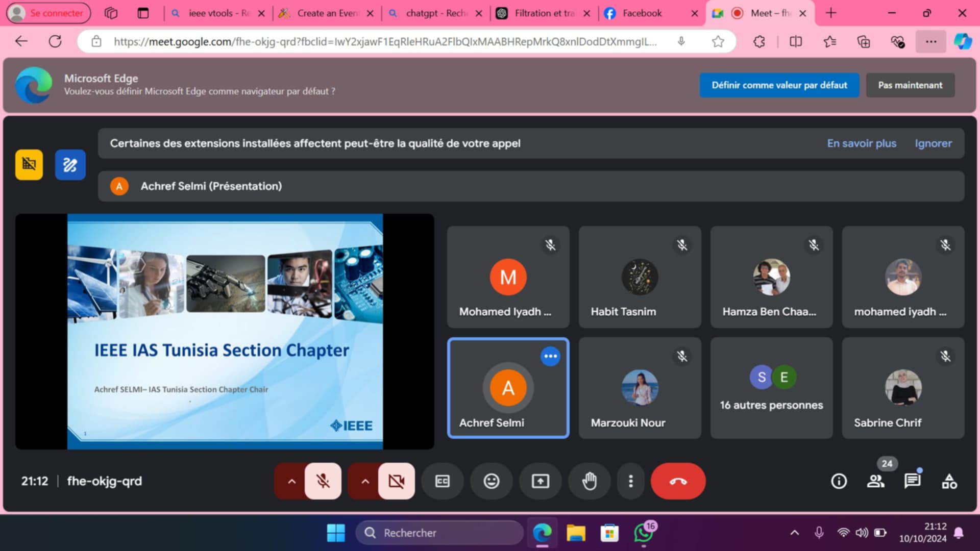Open options dots on Achref Selmi tile
This screenshot has width=980, height=551.
550,356
